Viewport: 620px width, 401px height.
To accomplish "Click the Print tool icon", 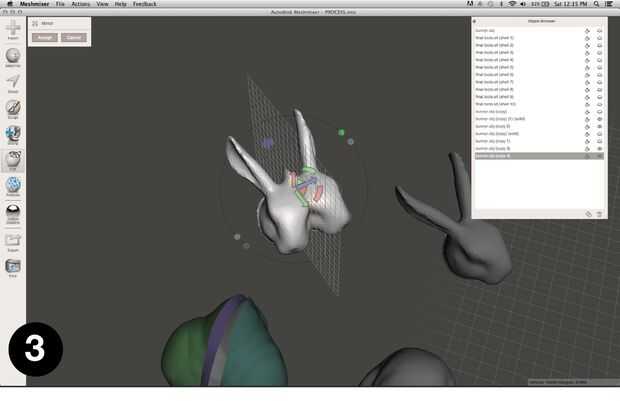I will [13, 268].
